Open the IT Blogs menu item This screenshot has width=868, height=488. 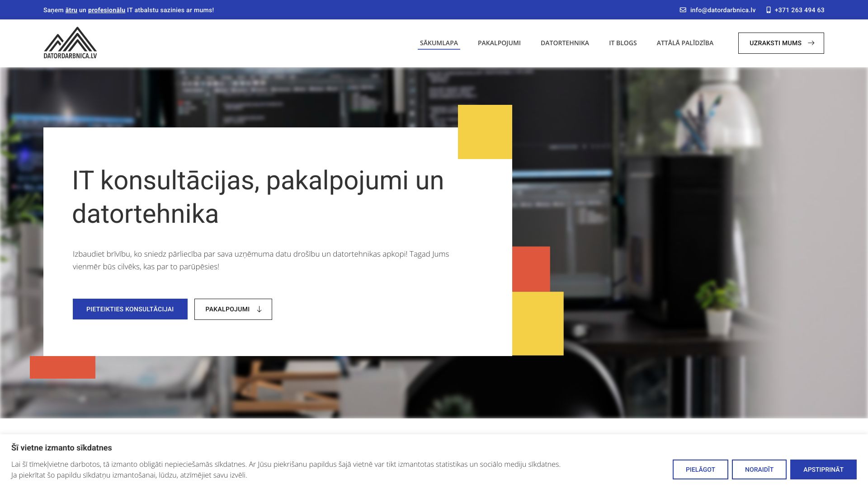(623, 43)
